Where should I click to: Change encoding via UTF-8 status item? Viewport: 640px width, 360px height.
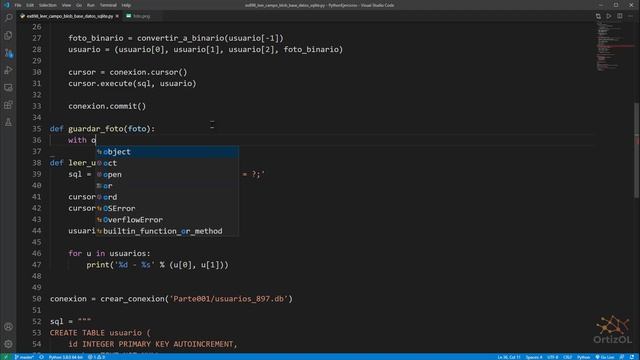552,357
